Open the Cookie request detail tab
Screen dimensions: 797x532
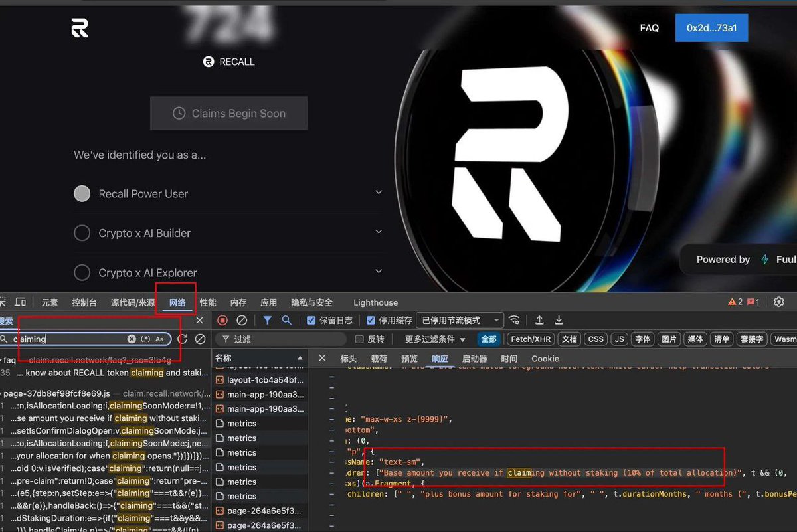click(545, 358)
